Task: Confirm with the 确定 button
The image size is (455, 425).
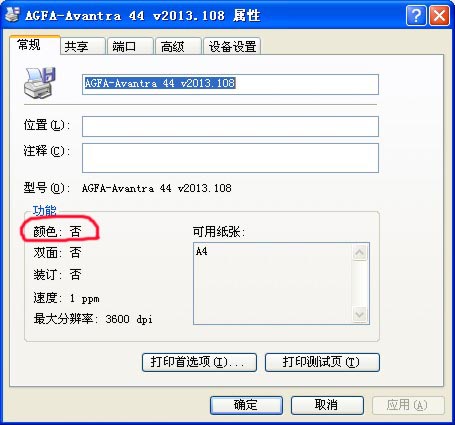Action: (x=246, y=405)
